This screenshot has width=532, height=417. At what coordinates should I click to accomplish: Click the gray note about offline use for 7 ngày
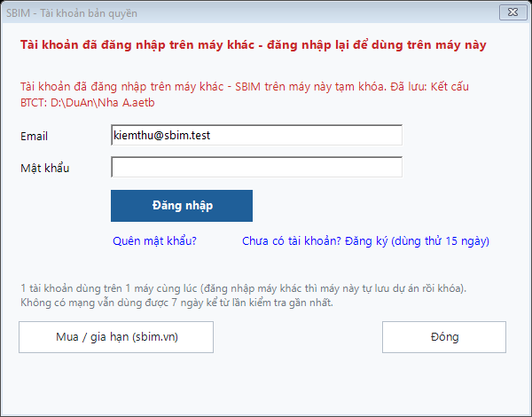(x=176, y=303)
